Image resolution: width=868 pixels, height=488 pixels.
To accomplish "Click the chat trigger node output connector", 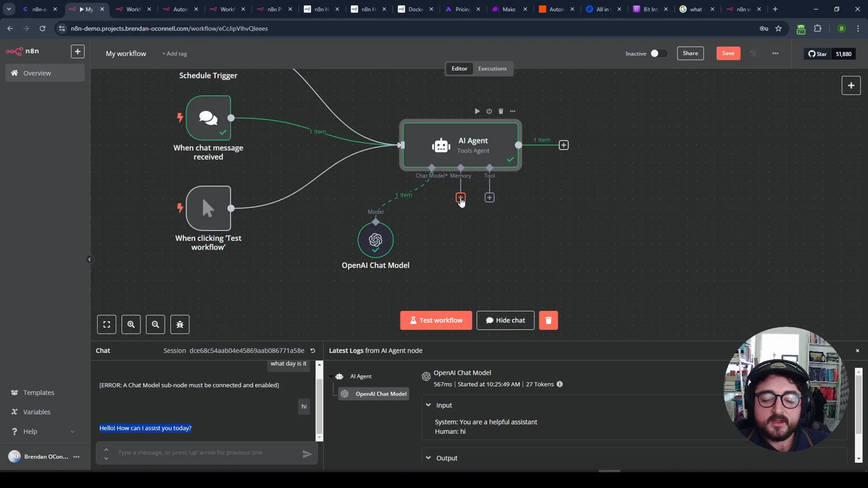I will click(231, 118).
